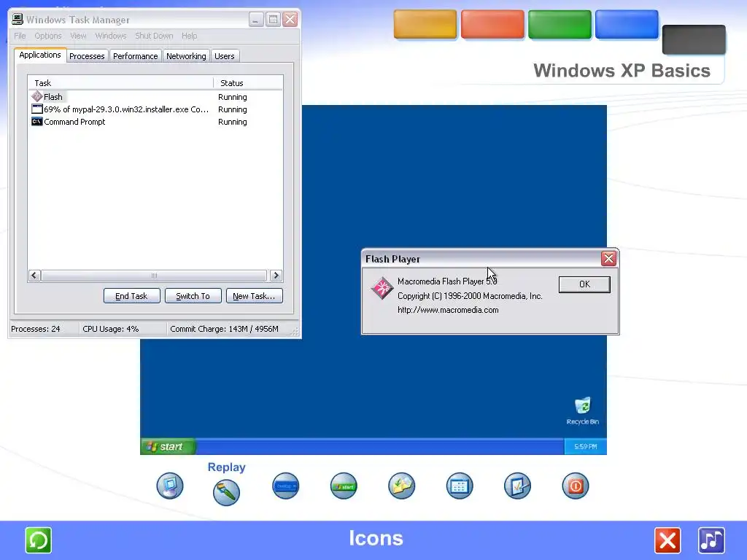
Task: Open the green start button lesson icon
Action: (344, 486)
